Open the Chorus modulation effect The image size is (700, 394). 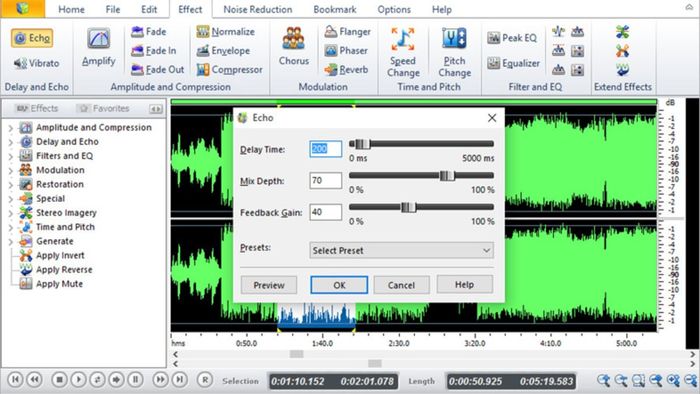coord(294,46)
